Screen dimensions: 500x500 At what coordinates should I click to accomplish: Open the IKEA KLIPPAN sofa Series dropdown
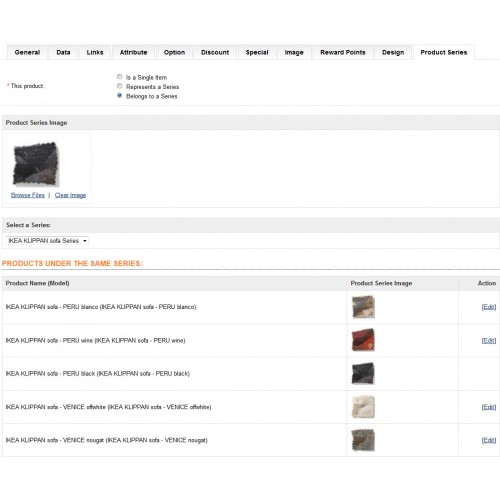coord(47,241)
